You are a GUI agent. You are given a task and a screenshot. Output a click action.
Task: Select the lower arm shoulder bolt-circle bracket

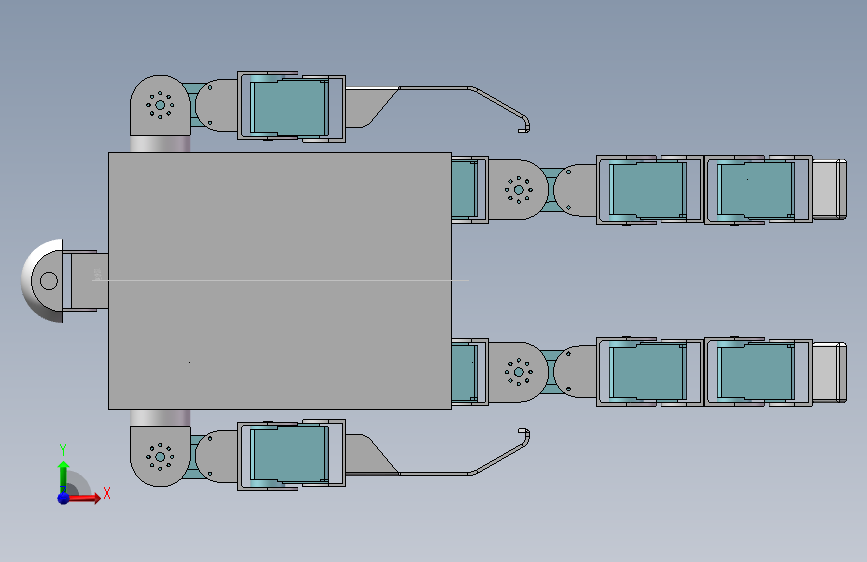[160, 457]
